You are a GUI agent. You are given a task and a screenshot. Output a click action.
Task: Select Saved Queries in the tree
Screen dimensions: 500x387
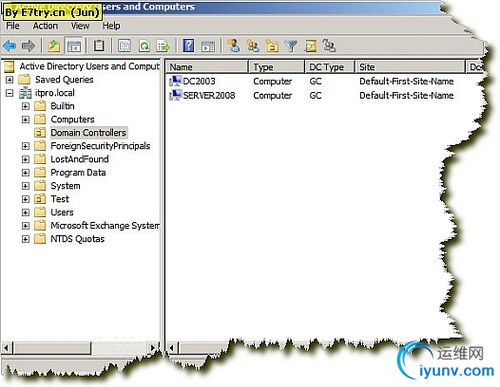pyautogui.click(x=64, y=80)
